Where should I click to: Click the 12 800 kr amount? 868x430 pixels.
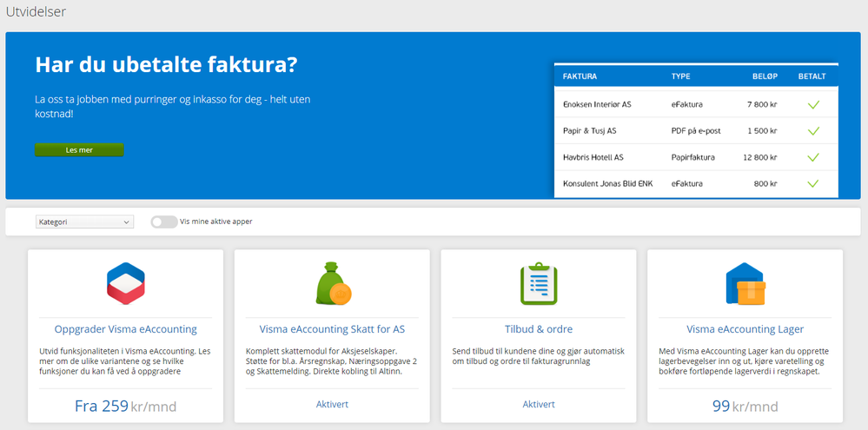[760, 157]
